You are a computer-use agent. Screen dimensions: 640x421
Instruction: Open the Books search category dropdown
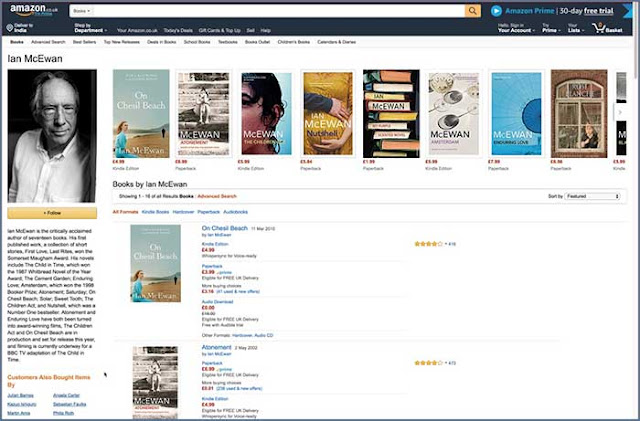click(x=81, y=11)
